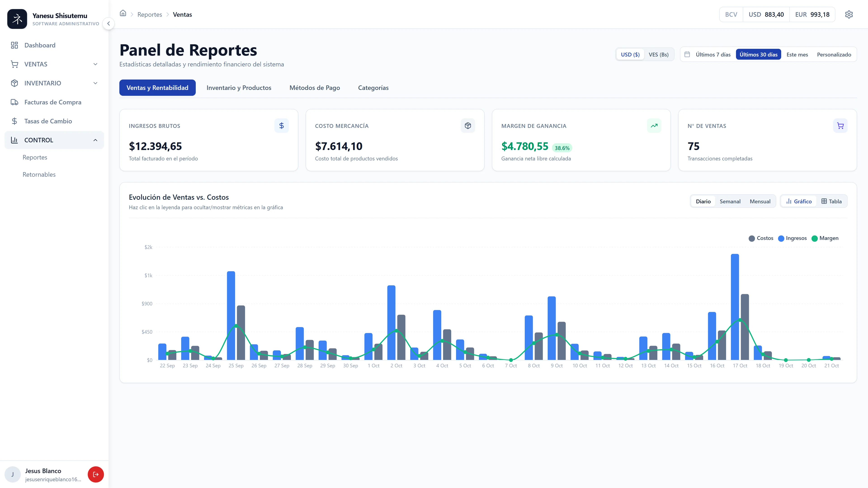The height and width of the screenshot is (488, 868).
Task: Switch currency to VES (Bs)
Action: pyautogui.click(x=658, y=54)
